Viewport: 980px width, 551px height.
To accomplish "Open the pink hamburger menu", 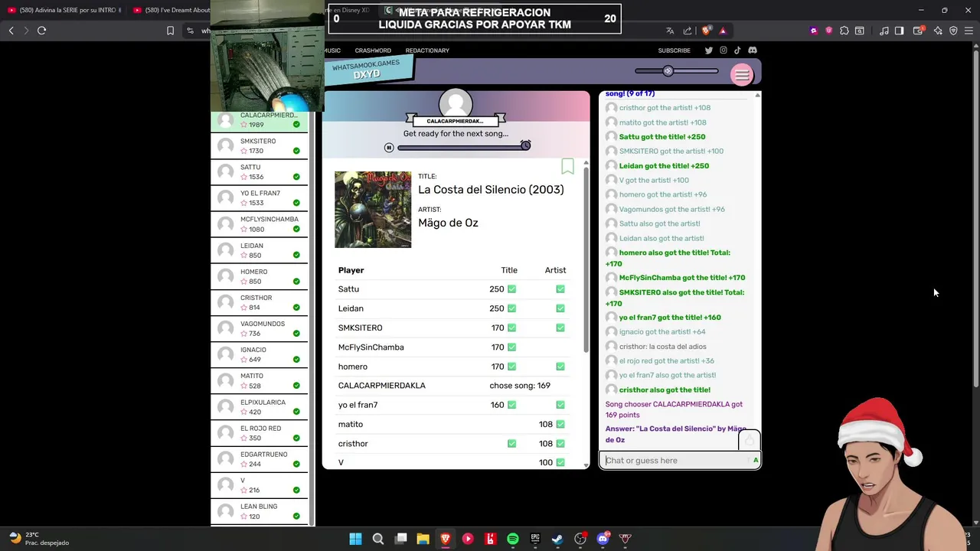I will coord(741,74).
